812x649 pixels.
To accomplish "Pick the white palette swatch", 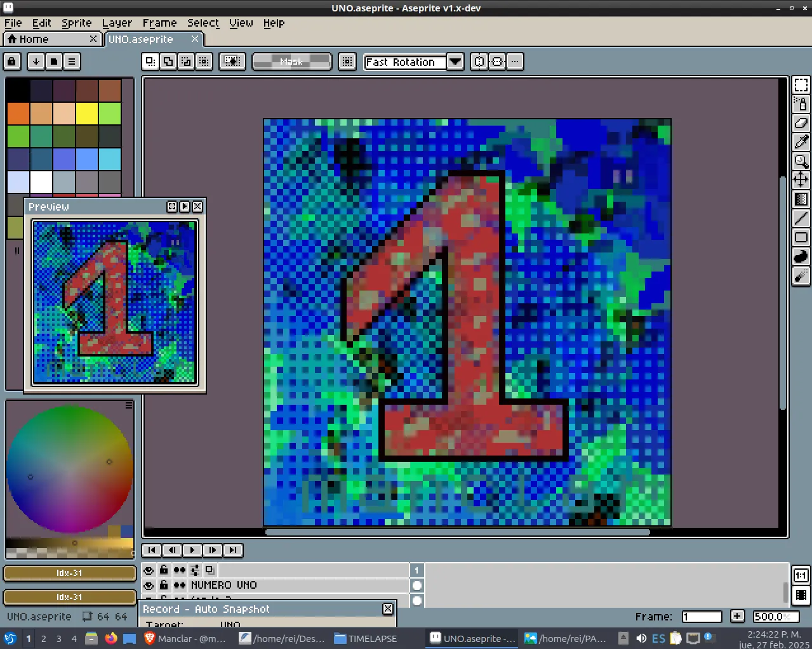I will (41, 182).
